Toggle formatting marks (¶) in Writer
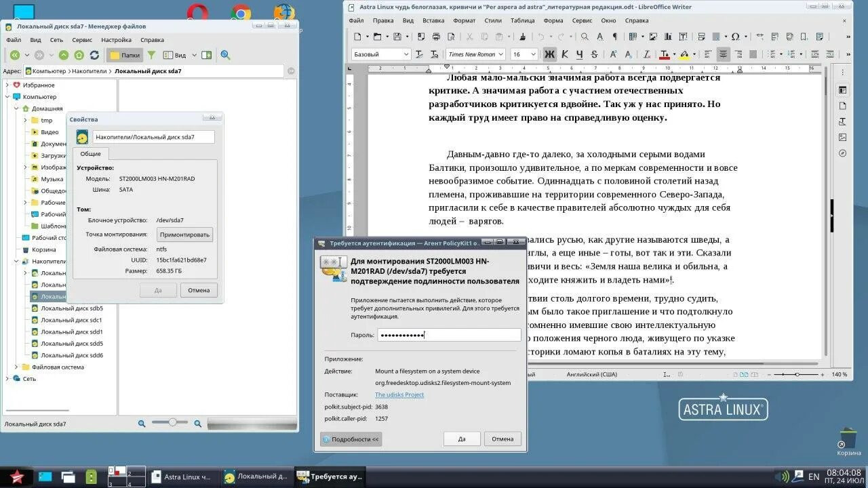Image resolution: width=868 pixels, height=488 pixels. pos(615,37)
